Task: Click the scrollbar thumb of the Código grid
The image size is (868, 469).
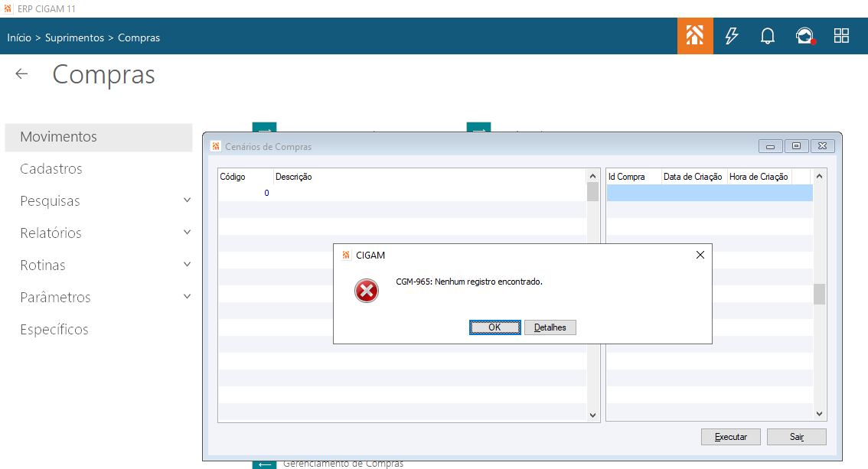Action: (x=593, y=192)
